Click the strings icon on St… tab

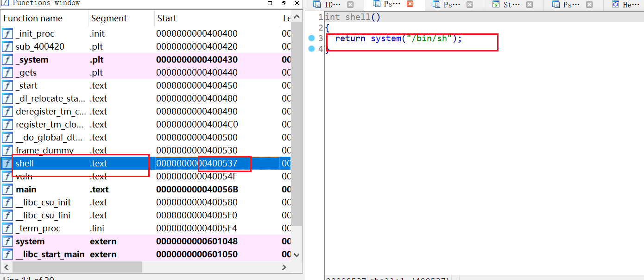pyautogui.click(x=496, y=5)
